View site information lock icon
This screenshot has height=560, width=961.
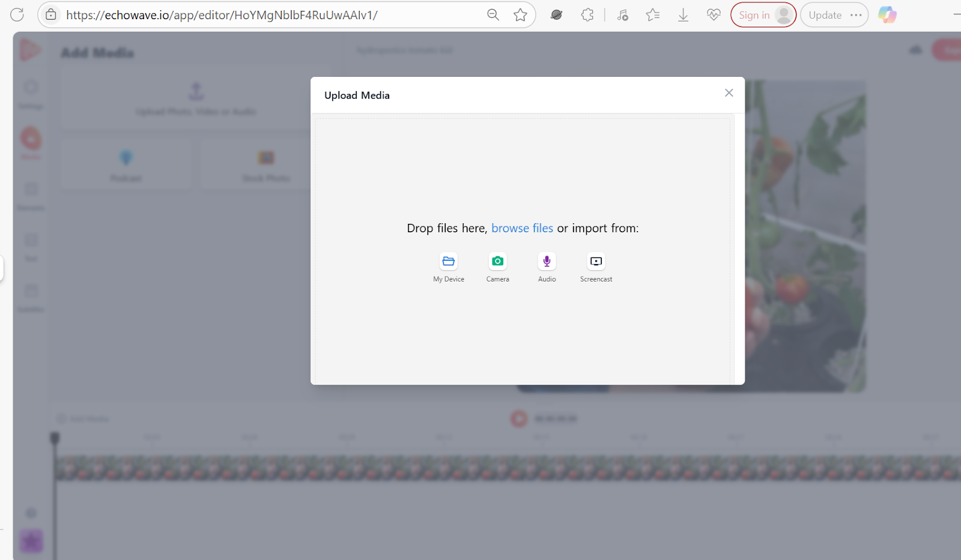pyautogui.click(x=52, y=15)
